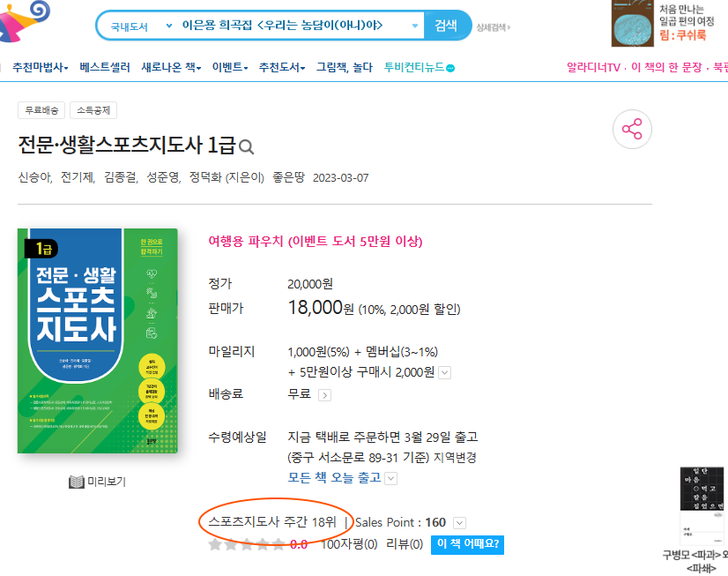Click the 이 책 어때요? button
This screenshot has height=576, width=728.
[467, 544]
